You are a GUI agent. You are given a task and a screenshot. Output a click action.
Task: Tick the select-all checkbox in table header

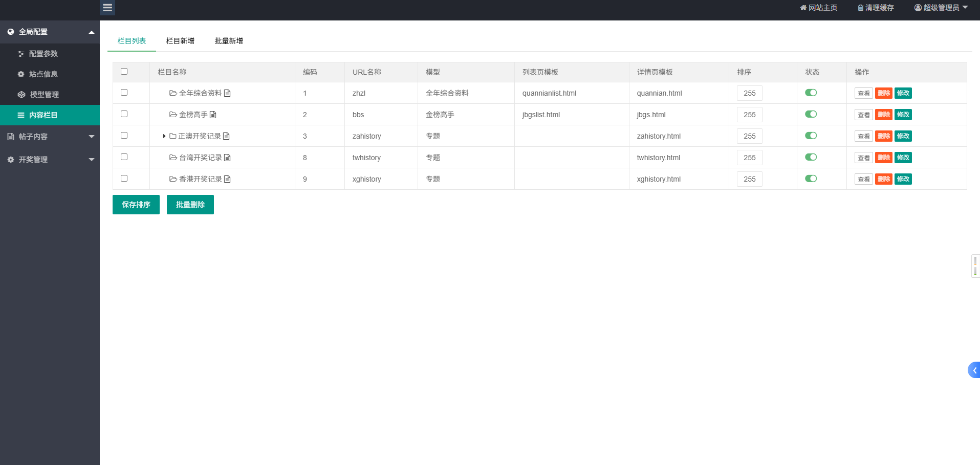124,72
